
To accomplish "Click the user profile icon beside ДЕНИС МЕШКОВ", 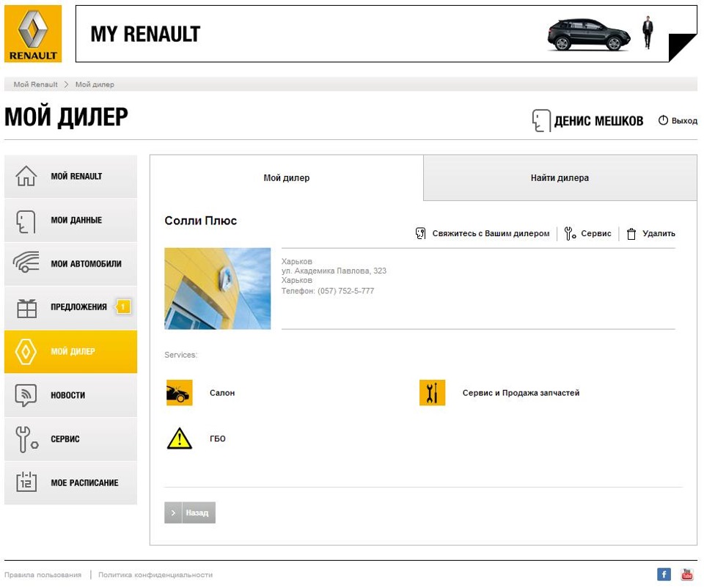I will click(x=541, y=120).
